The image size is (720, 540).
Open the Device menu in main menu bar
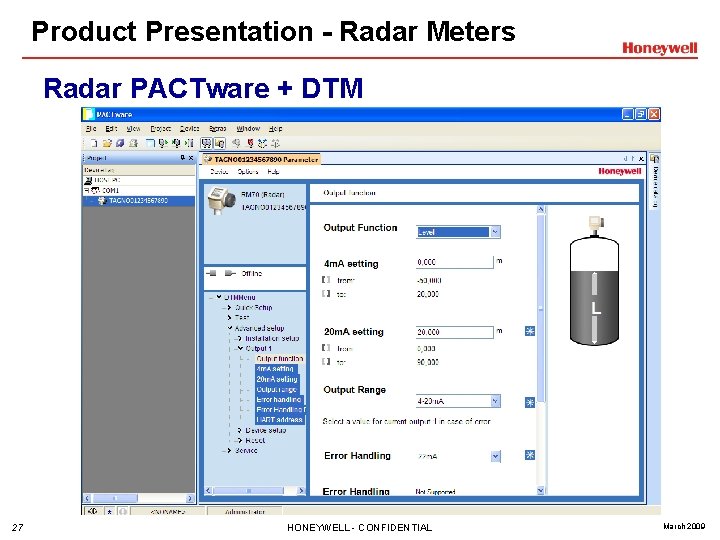click(189, 129)
